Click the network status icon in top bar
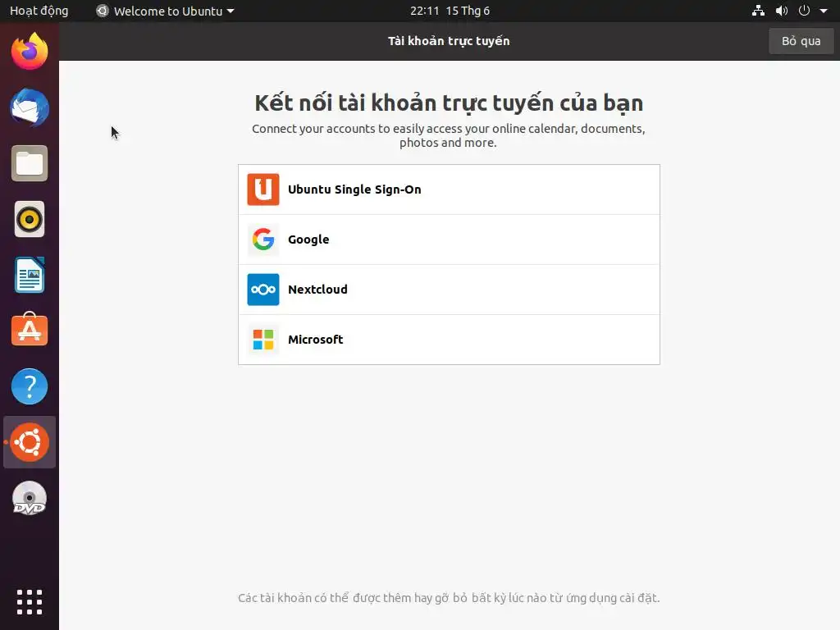840x630 pixels. click(758, 11)
